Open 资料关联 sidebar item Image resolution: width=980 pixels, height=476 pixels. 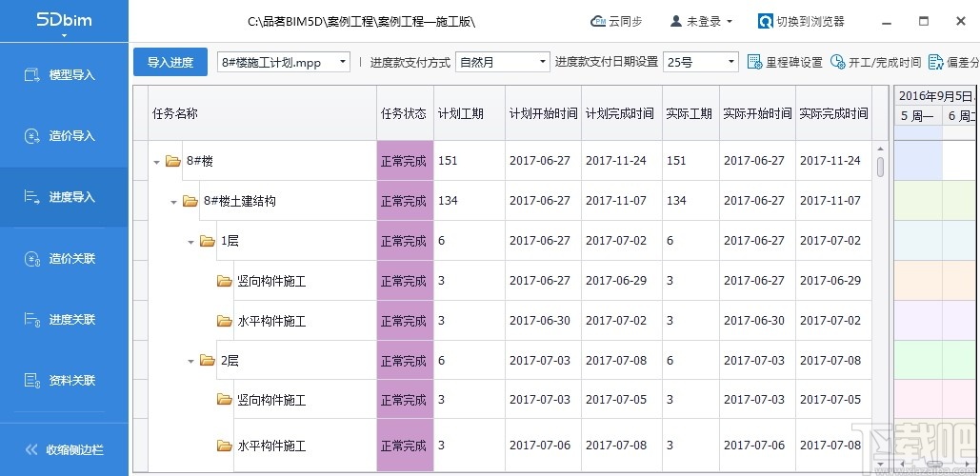65,381
